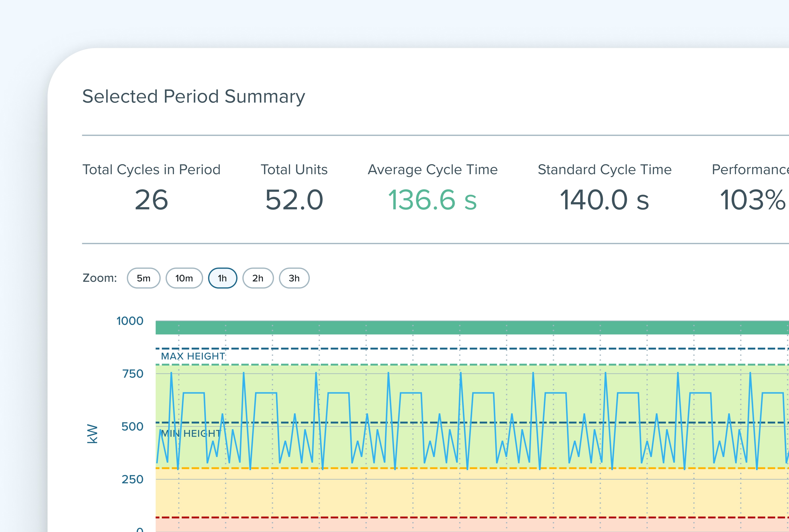Click the Total Units label
The height and width of the screenshot is (532, 789).
294,170
